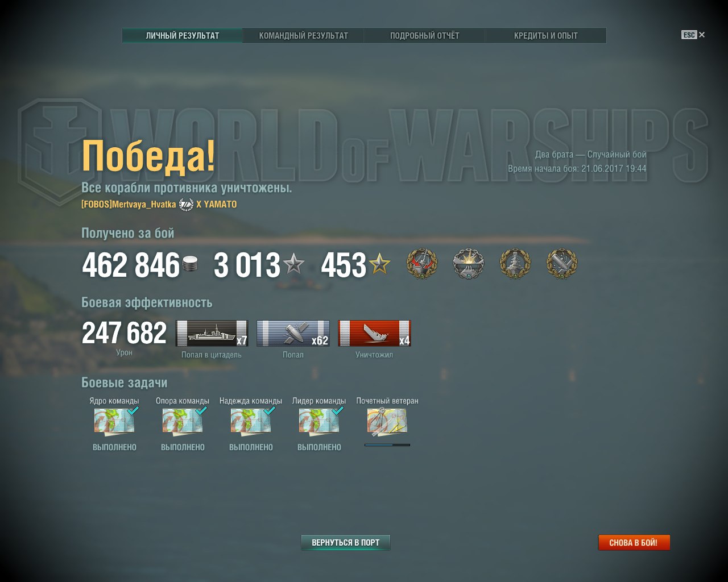The height and width of the screenshot is (582, 728).
Task: Click the Снова в бой! button
Action: 634,543
